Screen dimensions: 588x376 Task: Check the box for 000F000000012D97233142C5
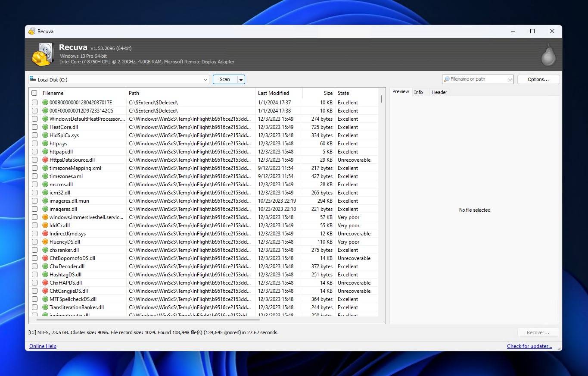(x=34, y=111)
